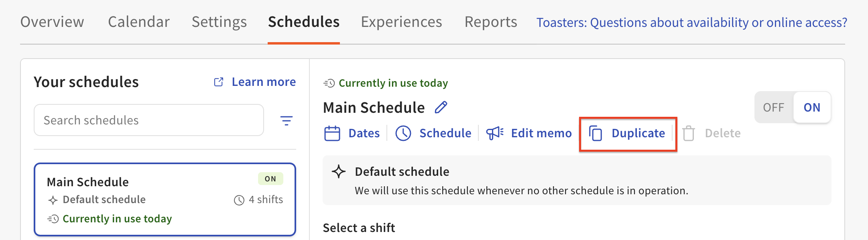Click the clock icon beside Schedule

(x=403, y=133)
